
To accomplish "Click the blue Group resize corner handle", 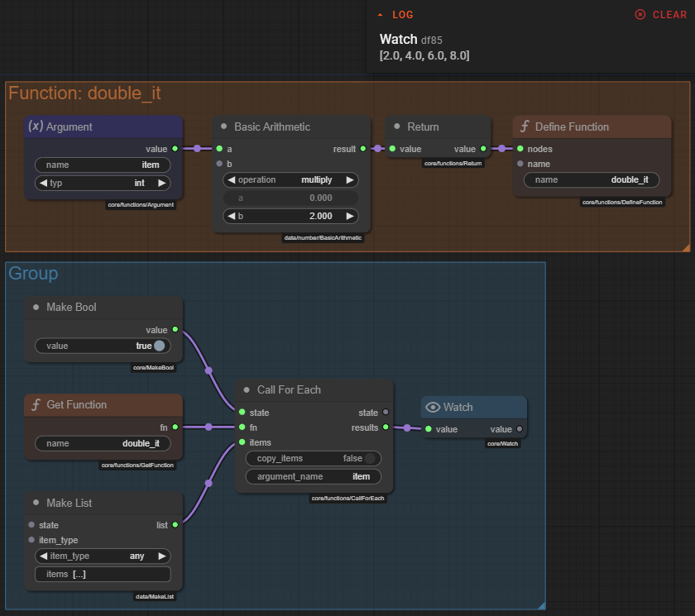I will tap(542, 605).
